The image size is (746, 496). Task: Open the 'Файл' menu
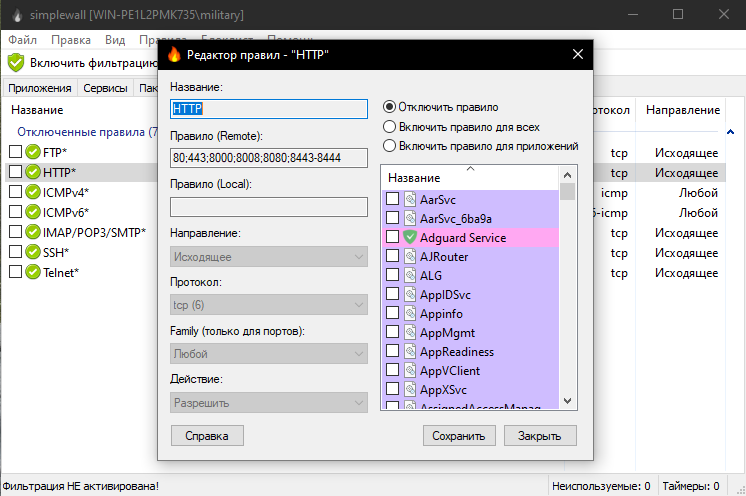tap(22, 39)
